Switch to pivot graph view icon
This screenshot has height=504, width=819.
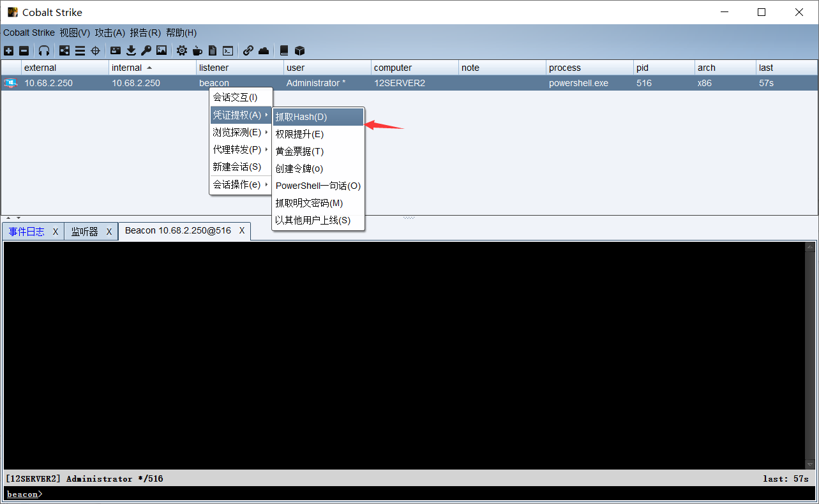[x=64, y=50]
